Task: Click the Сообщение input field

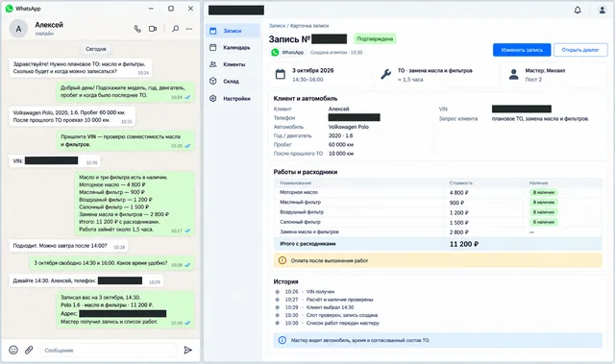Action: tap(108, 350)
